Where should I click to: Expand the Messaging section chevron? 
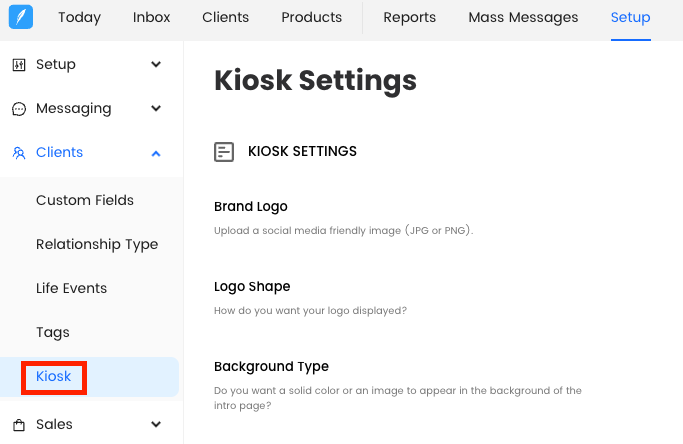click(x=156, y=109)
